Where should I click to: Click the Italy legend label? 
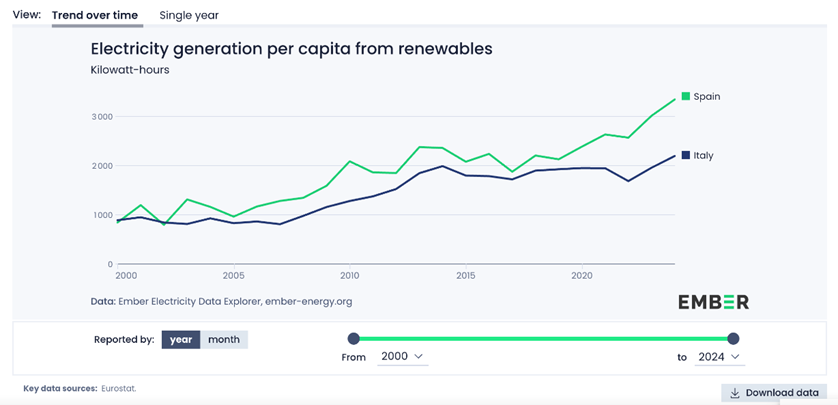pyautogui.click(x=703, y=155)
